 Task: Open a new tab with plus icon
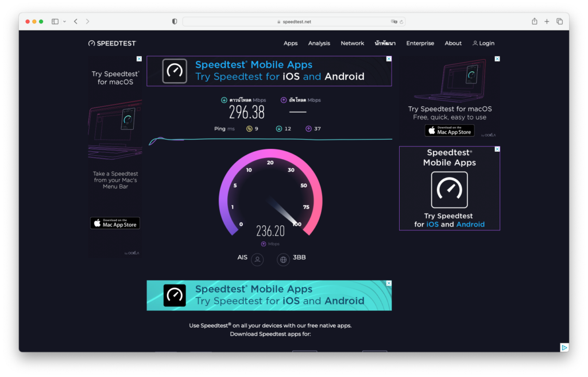[x=547, y=21]
